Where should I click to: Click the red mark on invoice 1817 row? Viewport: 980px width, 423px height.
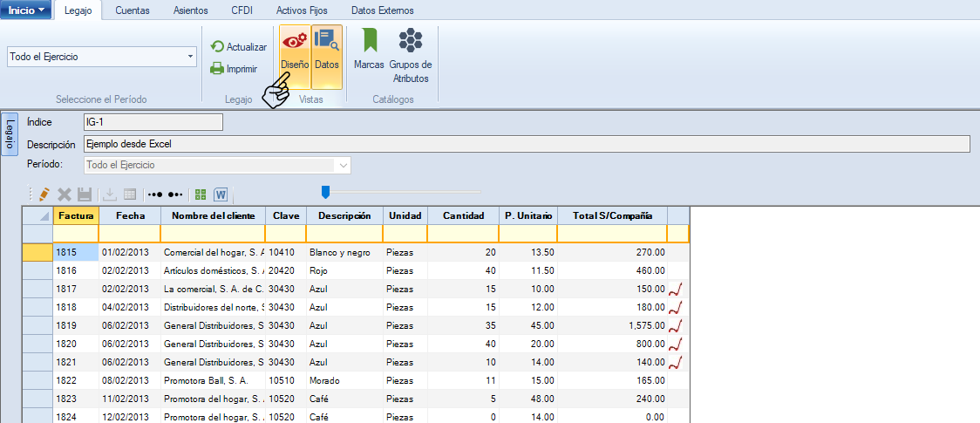click(x=674, y=290)
